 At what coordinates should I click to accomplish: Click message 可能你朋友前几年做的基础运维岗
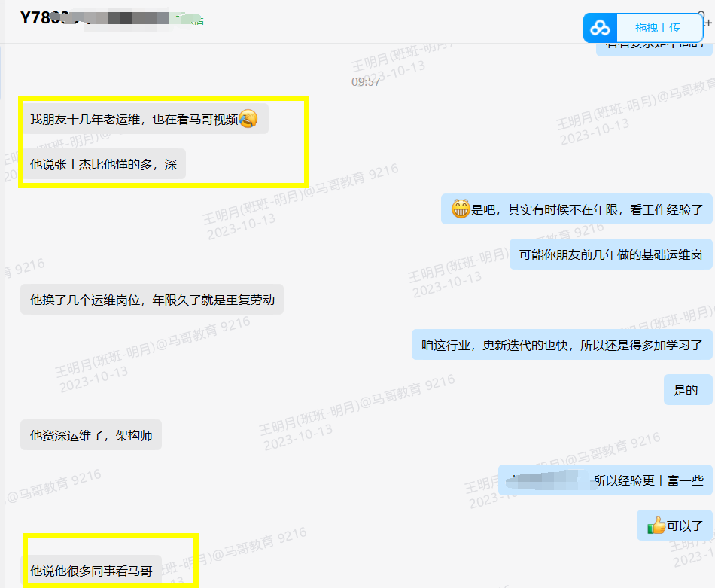[x=610, y=254]
